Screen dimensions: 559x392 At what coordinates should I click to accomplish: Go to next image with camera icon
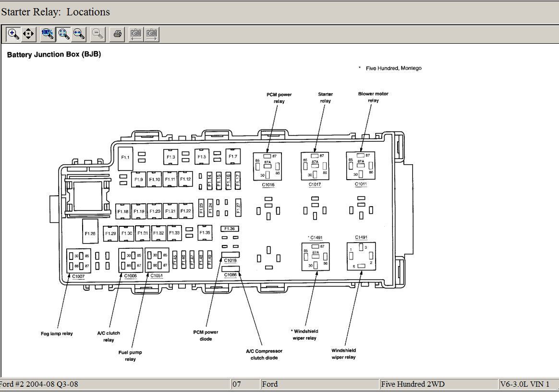tap(152, 34)
